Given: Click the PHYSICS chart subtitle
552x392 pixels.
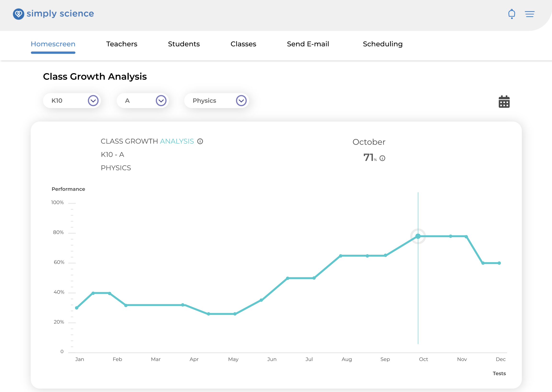Looking at the screenshot, I should (116, 168).
